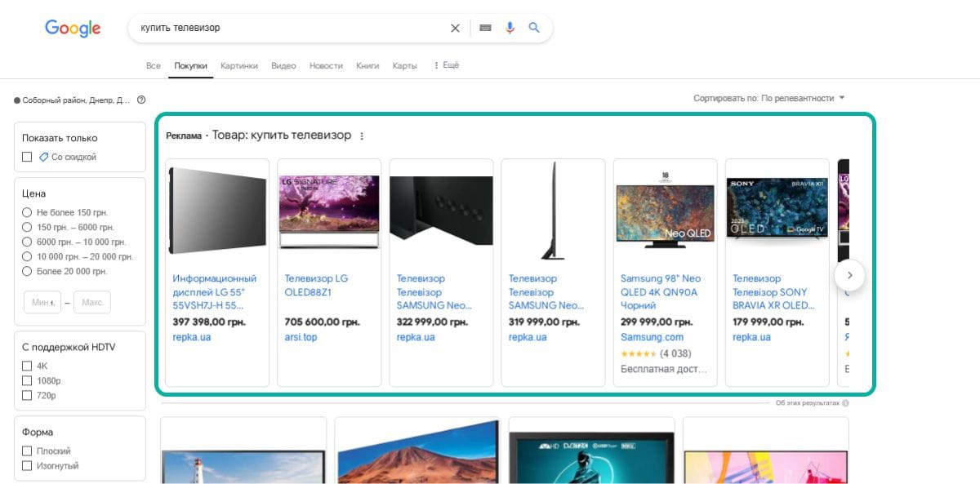The width and height of the screenshot is (980, 484).
Task: Select Не более 150 грн. price option
Action: point(27,212)
